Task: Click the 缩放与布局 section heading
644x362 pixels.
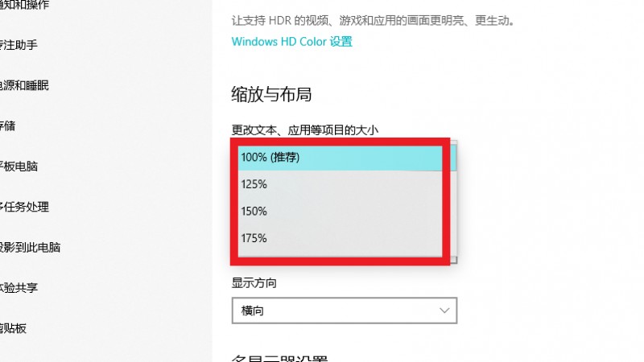Action: [x=271, y=94]
